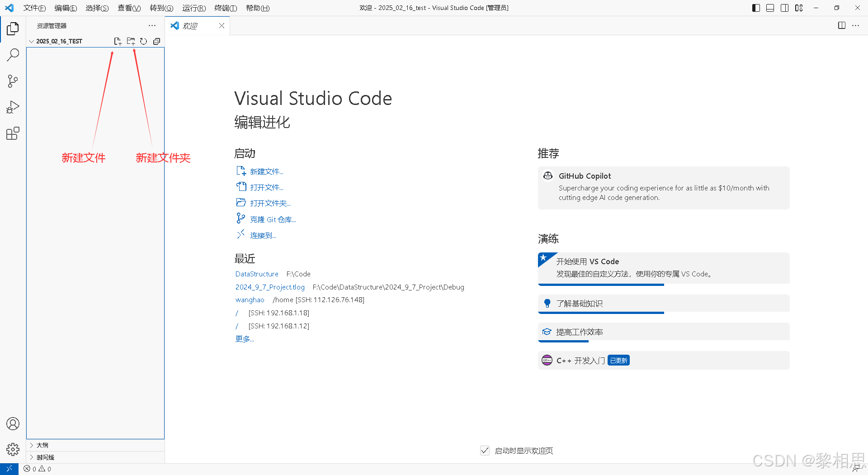Open the 了解基础知识 walkthrough

point(664,304)
